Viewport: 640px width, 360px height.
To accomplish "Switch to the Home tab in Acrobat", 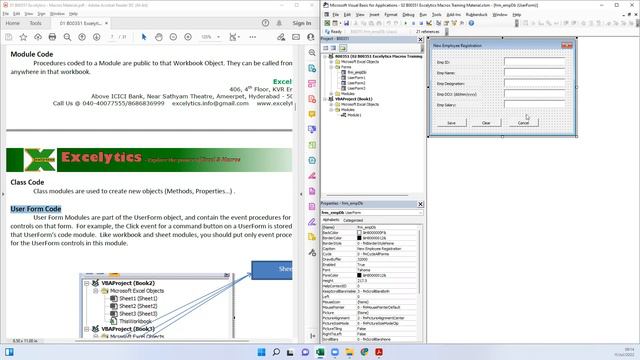I will (x=13, y=23).
